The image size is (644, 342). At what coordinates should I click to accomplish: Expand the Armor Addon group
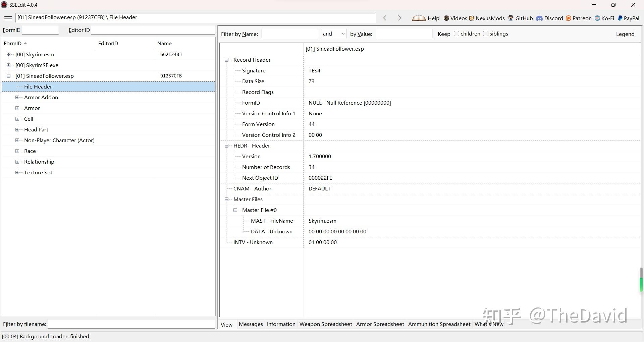point(17,97)
